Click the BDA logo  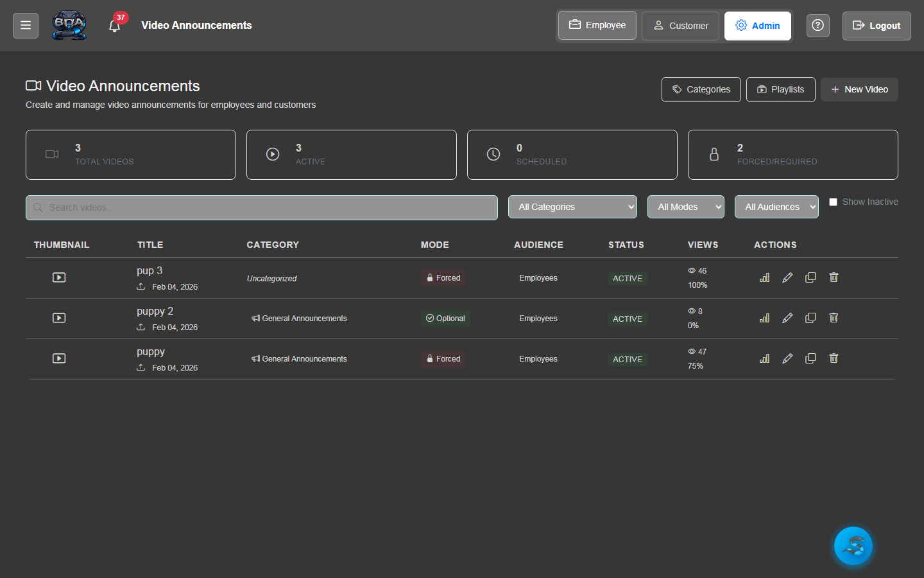(69, 25)
